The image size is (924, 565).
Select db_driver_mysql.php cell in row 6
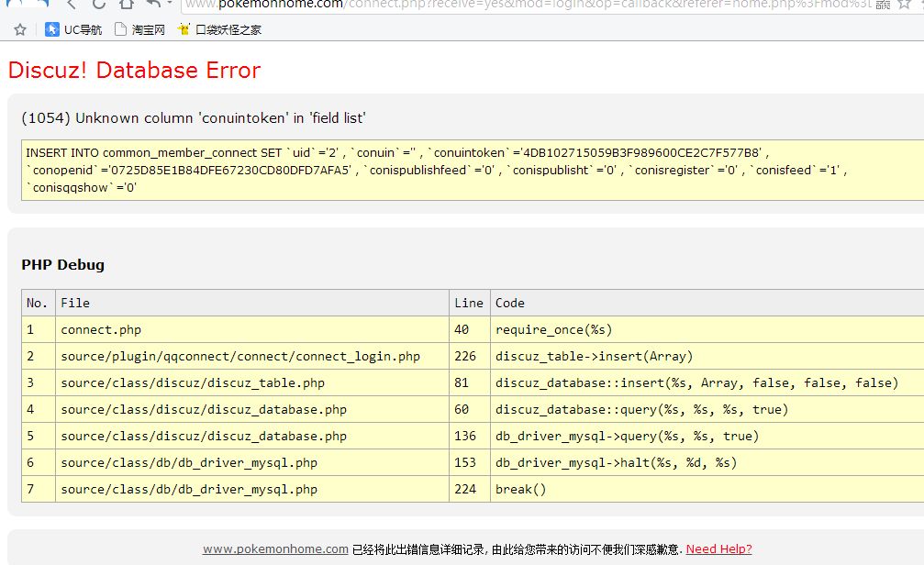pos(252,462)
